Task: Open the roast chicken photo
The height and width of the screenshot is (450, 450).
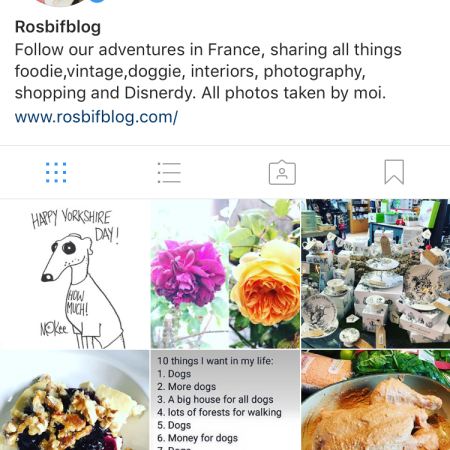Action: click(376, 400)
